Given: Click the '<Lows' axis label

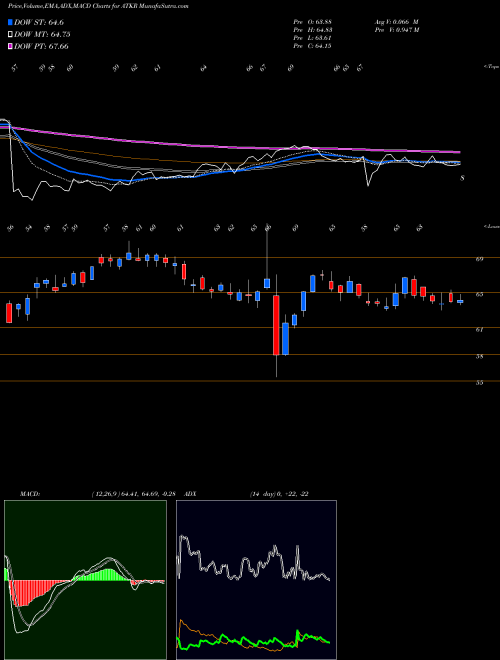Looking at the screenshot, I should [x=490, y=226].
